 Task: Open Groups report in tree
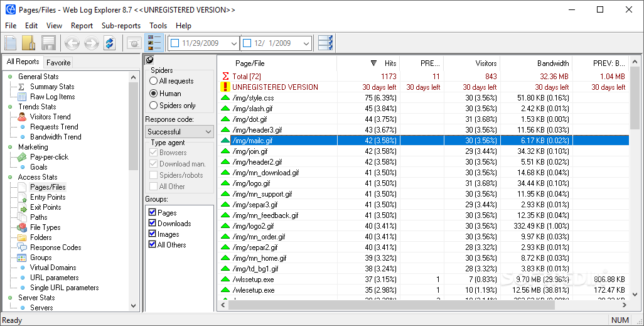pyautogui.click(x=41, y=258)
